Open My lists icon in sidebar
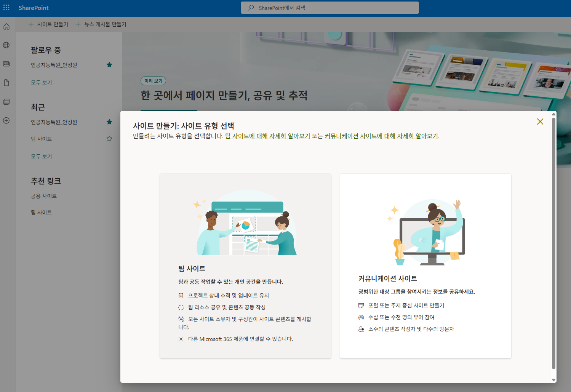 point(6,102)
